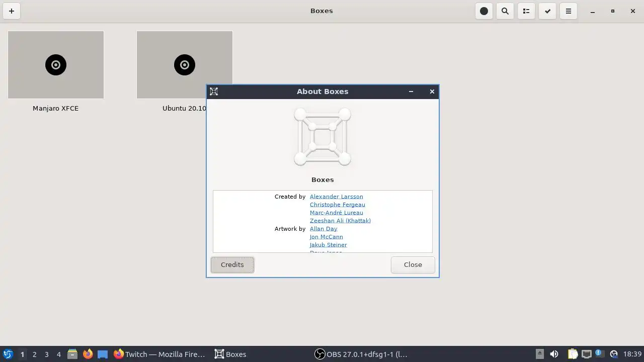The width and height of the screenshot is (644, 362).
Task: Switch to OBS 27.0.1 taskbar entry
Action: tap(361, 354)
